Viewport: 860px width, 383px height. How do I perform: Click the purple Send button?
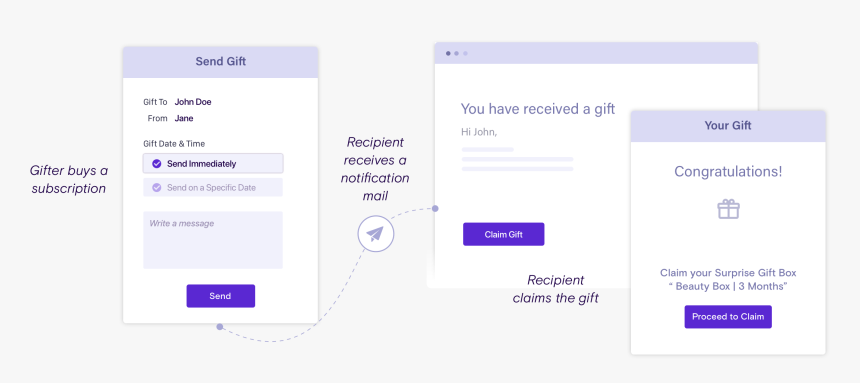pyautogui.click(x=220, y=296)
